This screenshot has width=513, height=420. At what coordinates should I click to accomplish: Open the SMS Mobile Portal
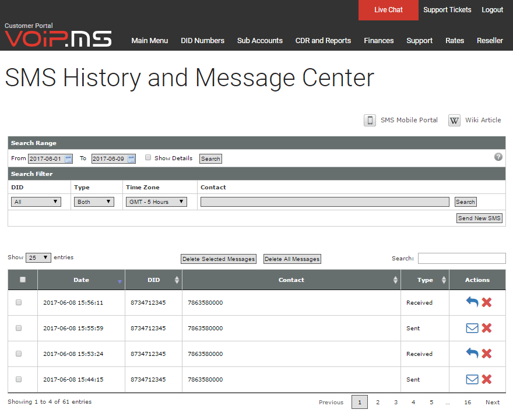tap(409, 120)
